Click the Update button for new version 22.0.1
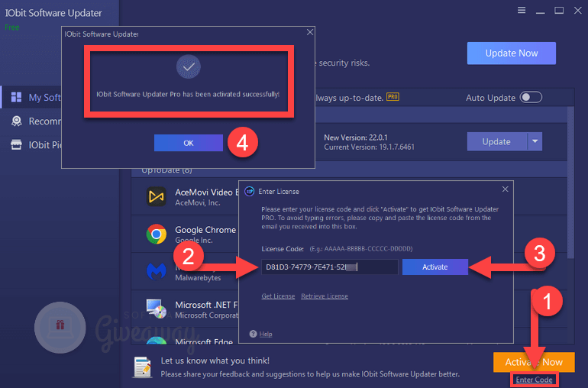This screenshot has height=388, width=588. (x=496, y=141)
